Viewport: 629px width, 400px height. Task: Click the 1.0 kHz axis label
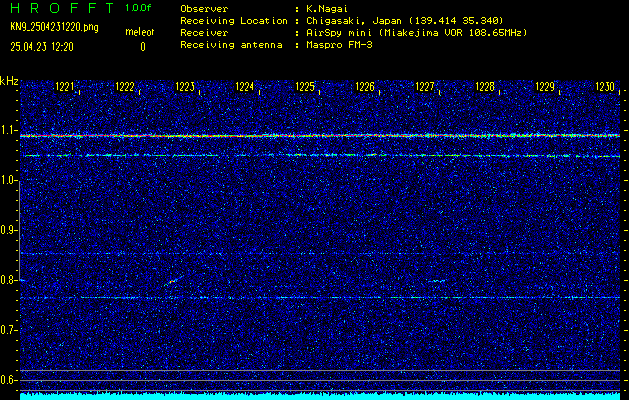click(x=8, y=181)
